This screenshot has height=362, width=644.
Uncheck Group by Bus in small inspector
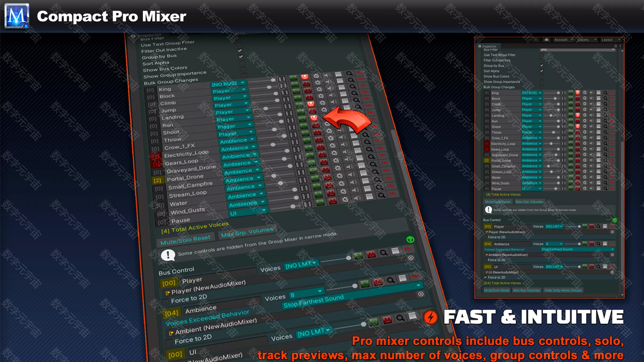pyautogui.click(x=541, y=65)
